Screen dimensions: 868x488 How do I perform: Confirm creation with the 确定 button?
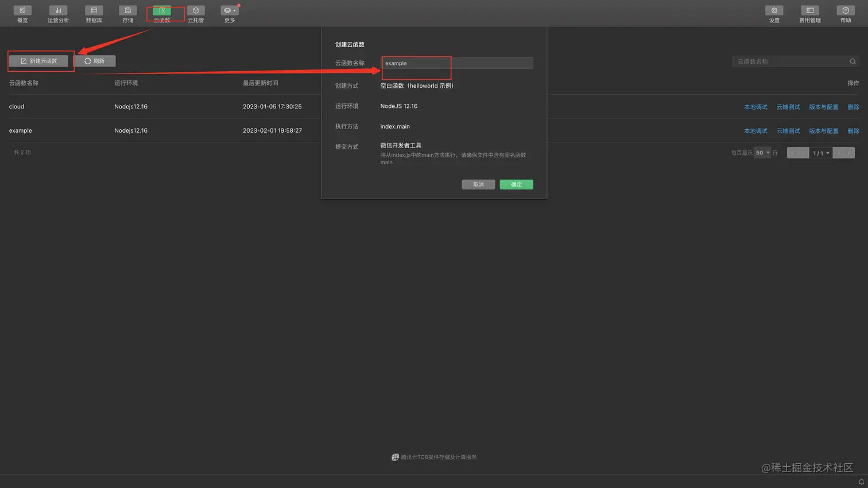(x=516, y=184)
